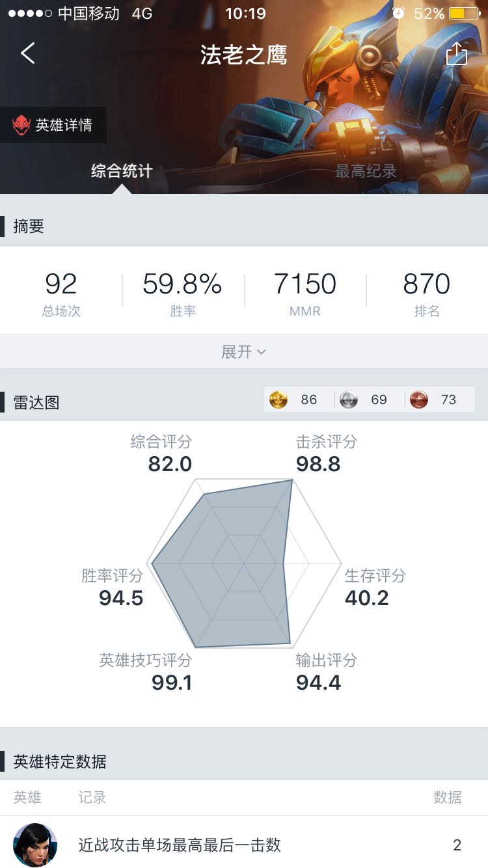Tap the Pharah hero avatar thumbnail
This screenshot has height=868, width=488.
[35, 845]
